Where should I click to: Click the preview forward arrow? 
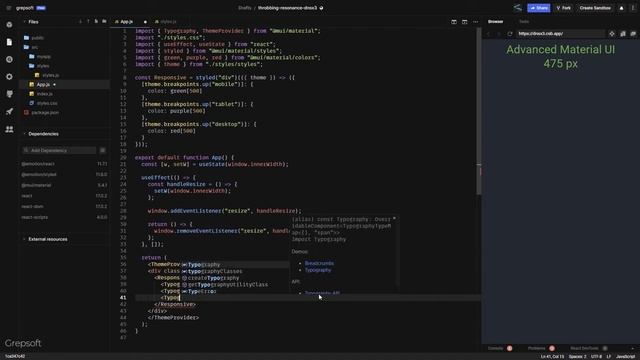tap(498, 34)
